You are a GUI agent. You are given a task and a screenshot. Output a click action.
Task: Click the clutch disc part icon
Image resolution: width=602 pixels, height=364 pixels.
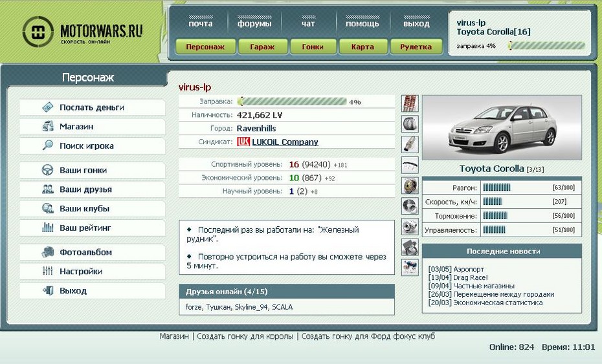(410, 186)
